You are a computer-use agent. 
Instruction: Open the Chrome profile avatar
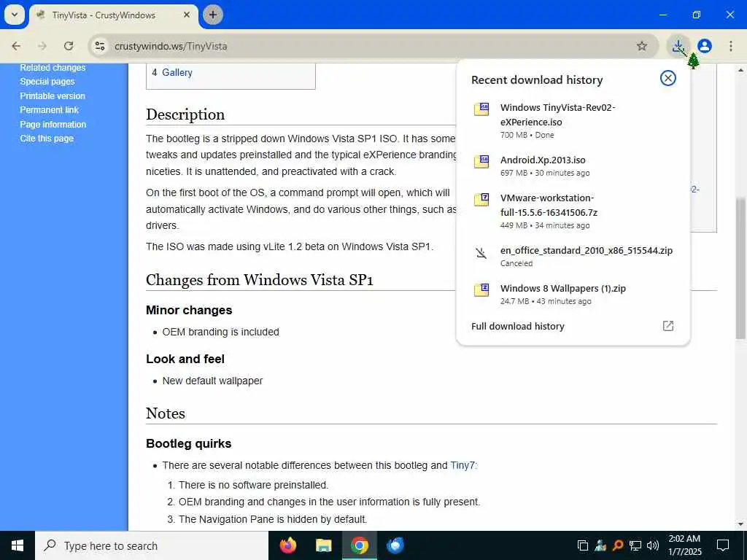click(705, 46)
